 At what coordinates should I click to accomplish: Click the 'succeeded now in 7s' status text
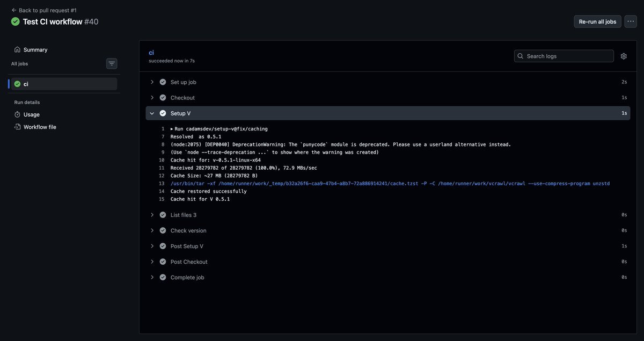172,61
